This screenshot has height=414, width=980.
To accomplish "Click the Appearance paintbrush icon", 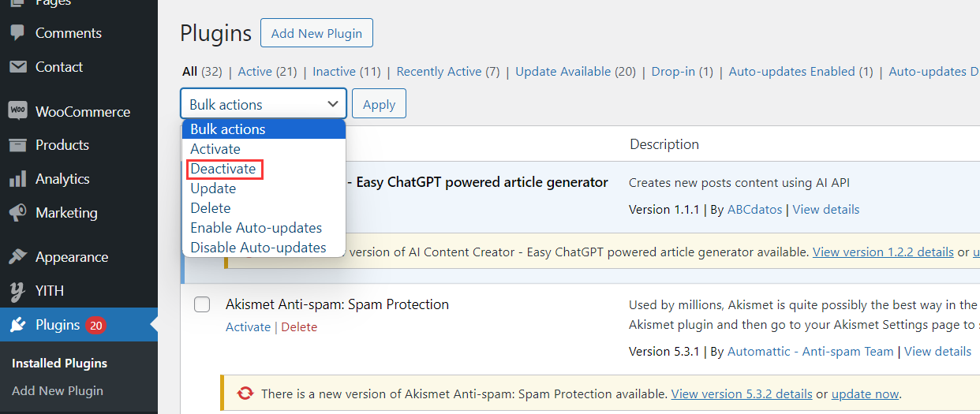I will [17, 257].
